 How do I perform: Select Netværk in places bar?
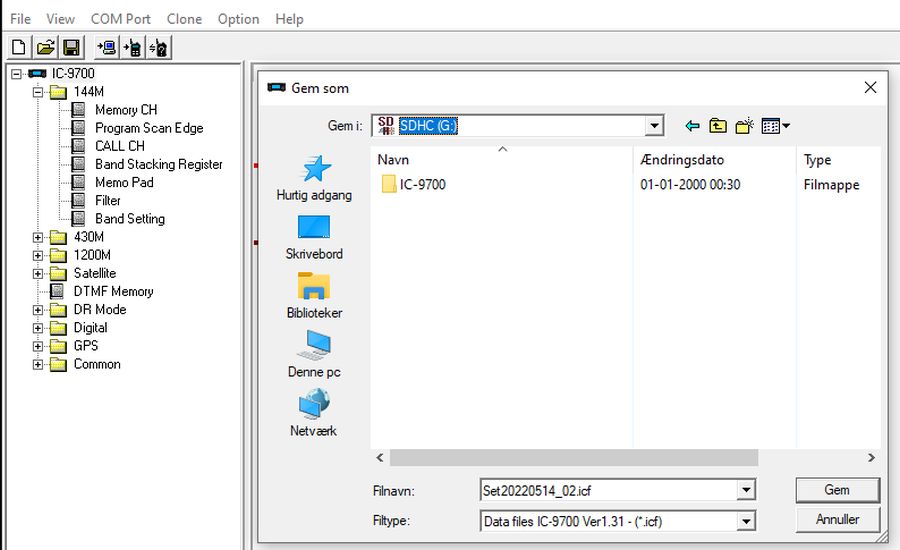coord(314,413)
